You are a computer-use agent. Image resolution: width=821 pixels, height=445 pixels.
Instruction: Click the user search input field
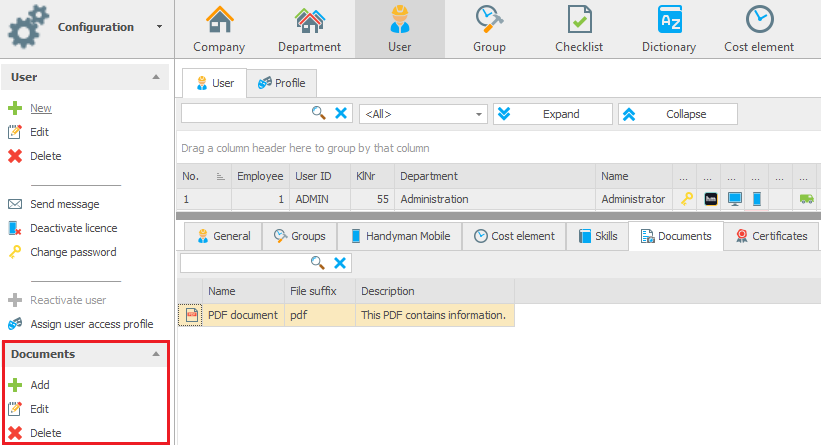tap(246, 114)
